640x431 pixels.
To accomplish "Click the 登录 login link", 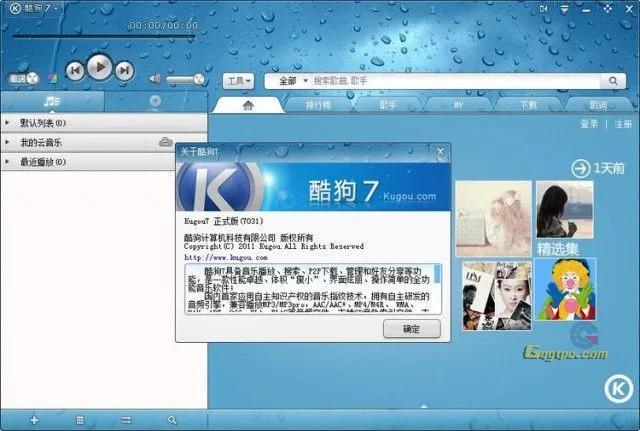I will tap(589, 124).
